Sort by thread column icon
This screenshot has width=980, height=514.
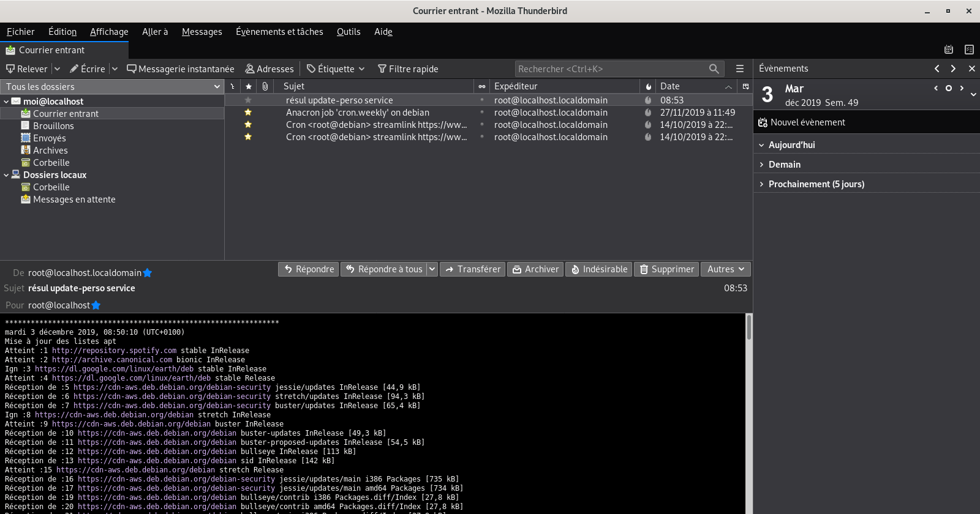pos(233,86)
